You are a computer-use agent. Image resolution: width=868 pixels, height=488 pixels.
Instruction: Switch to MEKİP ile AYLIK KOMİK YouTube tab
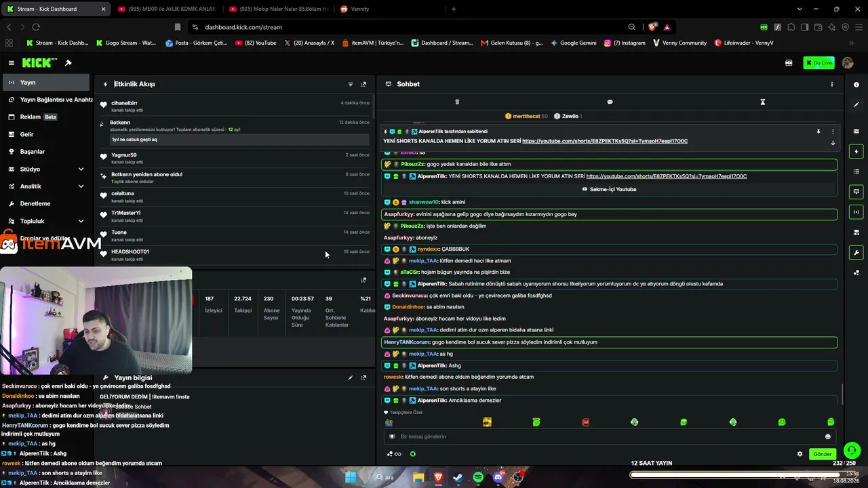(x=166, y=9)
